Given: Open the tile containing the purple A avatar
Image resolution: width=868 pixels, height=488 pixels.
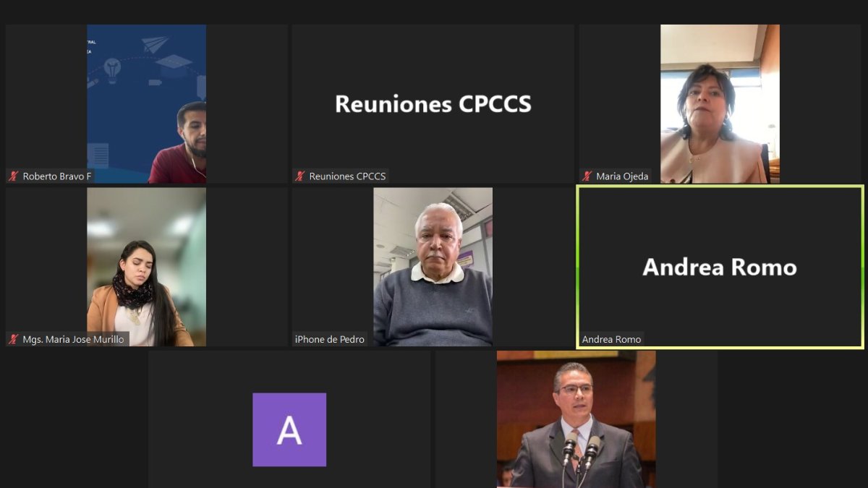Looking at the screenshot, I should (x=289, y=429).
